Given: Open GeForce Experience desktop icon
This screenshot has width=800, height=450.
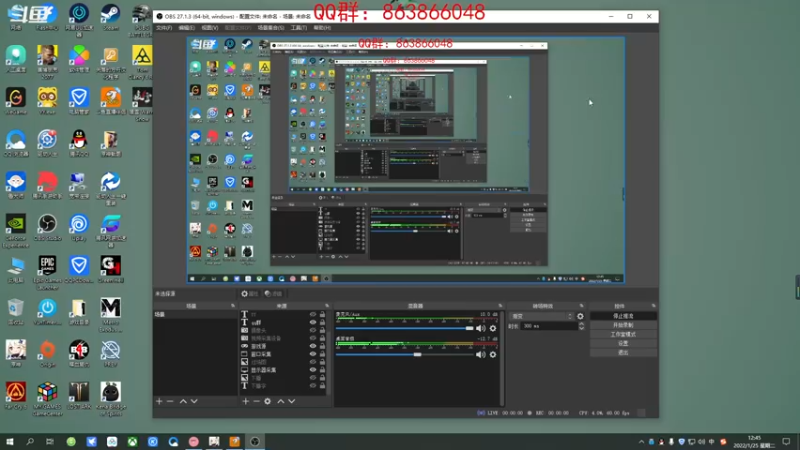Looking at the screenshot, I should coord(16,231).
